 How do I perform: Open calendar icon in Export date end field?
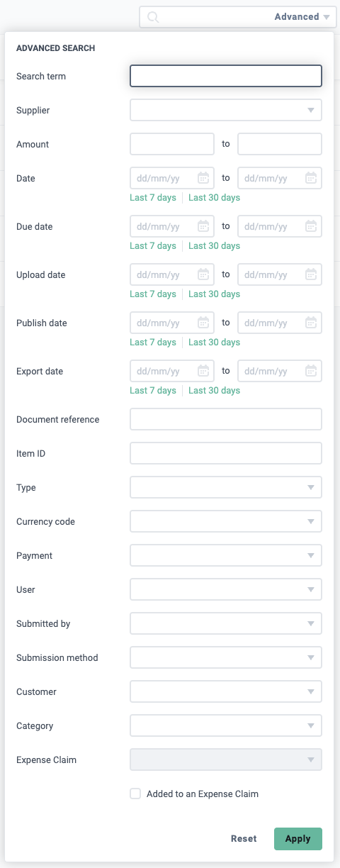point(311,371)
